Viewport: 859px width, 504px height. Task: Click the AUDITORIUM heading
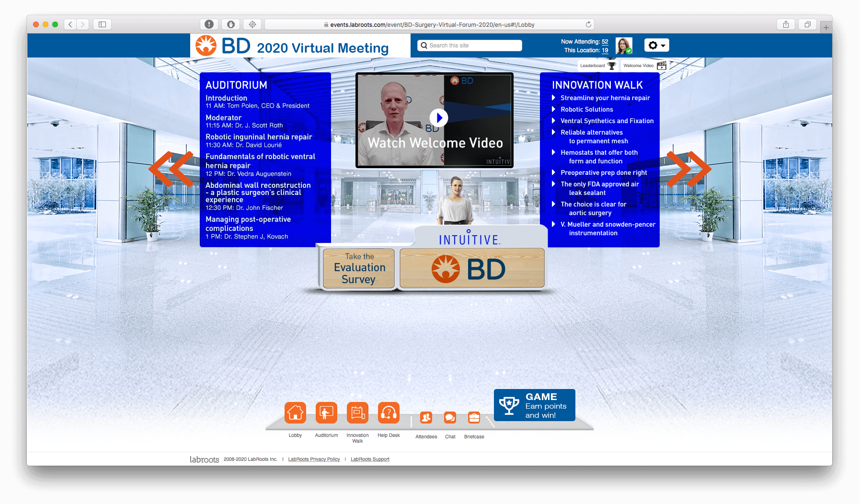pos(236,85)
